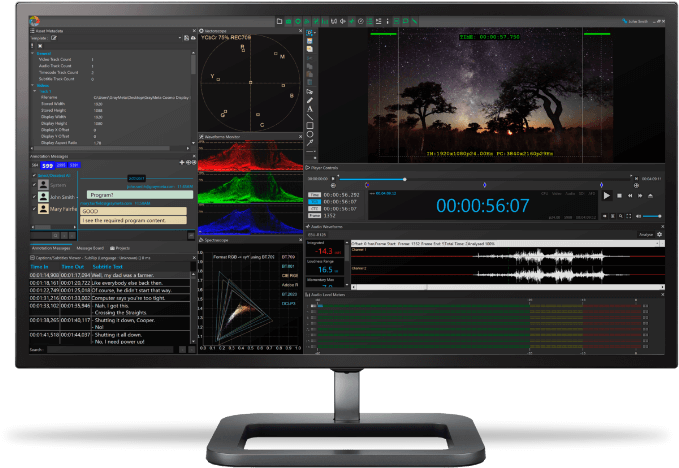
Task: Toggle the Time display mode button
Action: point(314,195)
